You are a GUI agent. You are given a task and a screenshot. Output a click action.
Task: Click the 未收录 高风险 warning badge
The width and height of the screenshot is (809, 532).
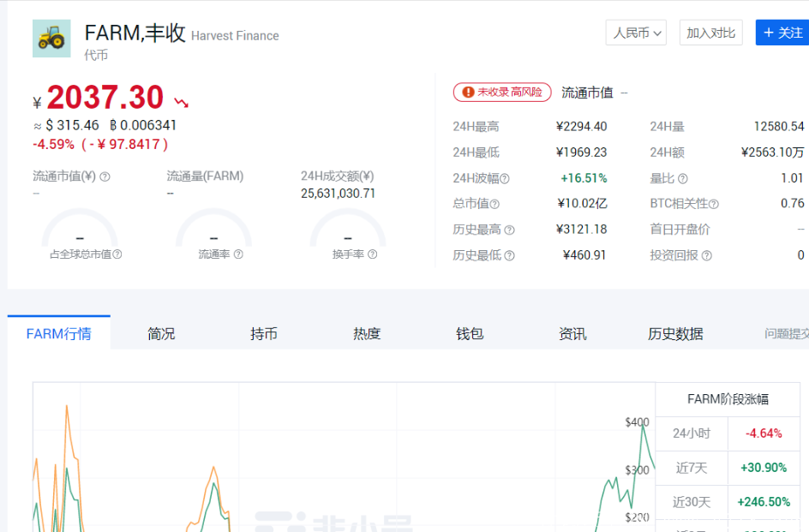[502, 93]
